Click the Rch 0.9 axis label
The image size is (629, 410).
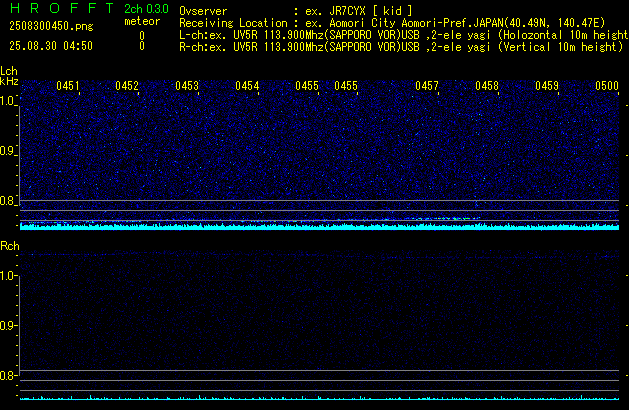pos(7,325)
